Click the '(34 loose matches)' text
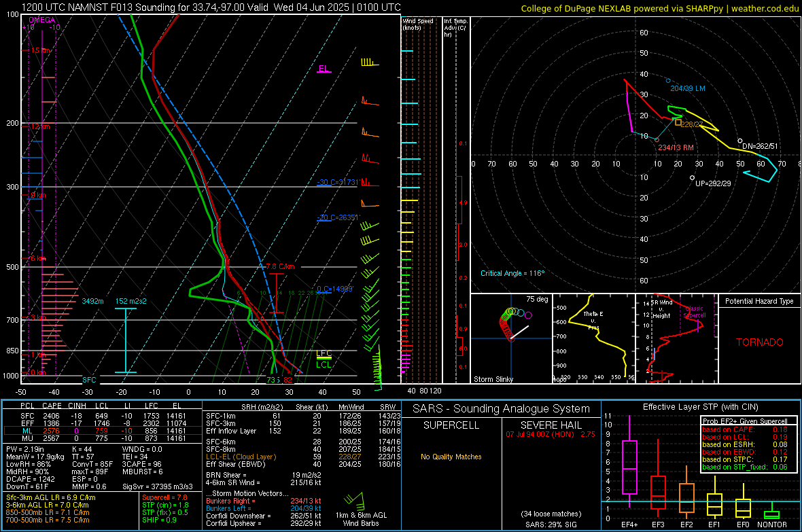802x532 pixels. [551, 514]
